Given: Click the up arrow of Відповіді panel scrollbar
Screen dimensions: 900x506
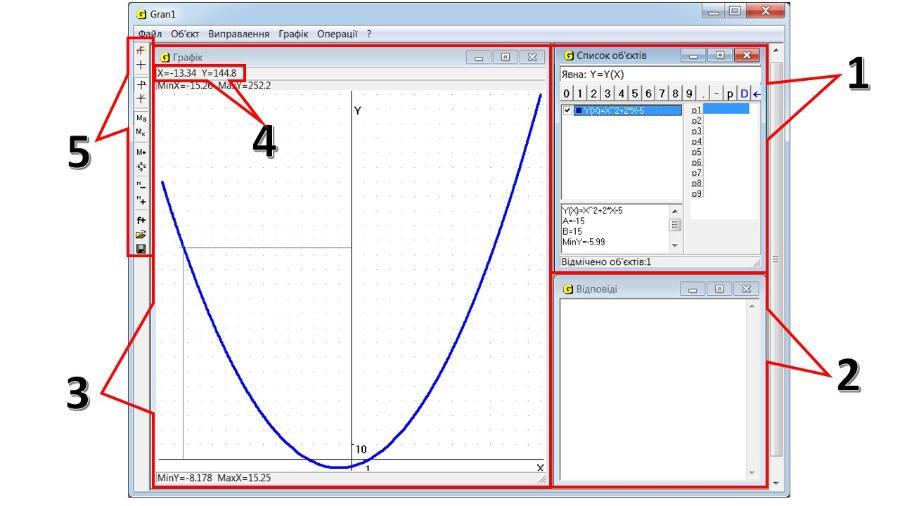Looking at the screenshot, I should click(x=752, y=307).
